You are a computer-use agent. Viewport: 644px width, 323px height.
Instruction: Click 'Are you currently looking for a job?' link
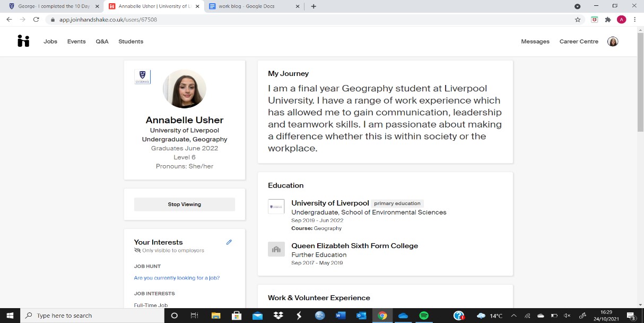click(177, 278)
